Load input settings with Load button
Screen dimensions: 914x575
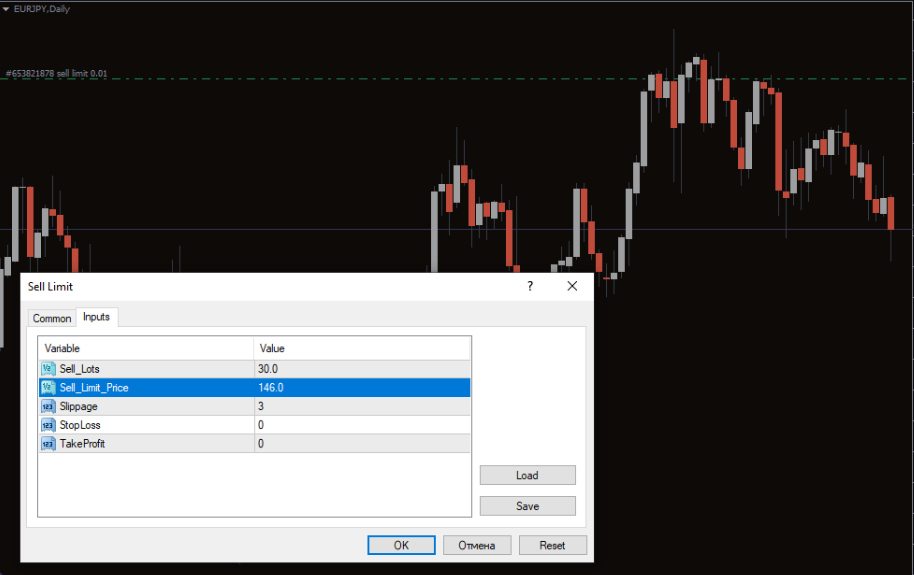(x=527, y=476)
